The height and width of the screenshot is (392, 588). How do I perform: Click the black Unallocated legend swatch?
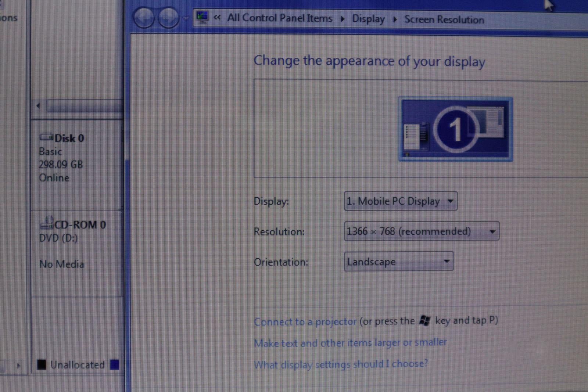(x=42, y=364)
